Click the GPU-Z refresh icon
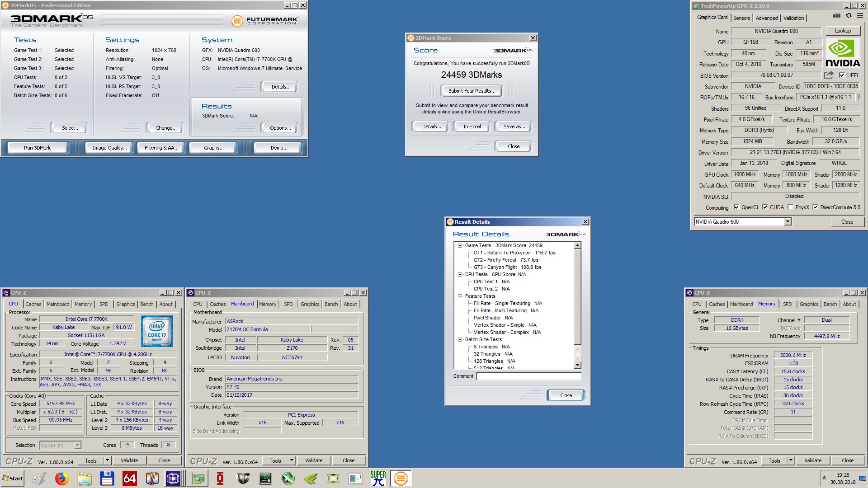The height and width of the screenshot is (488, 868). pyautogui.click(x=849, y=16)
